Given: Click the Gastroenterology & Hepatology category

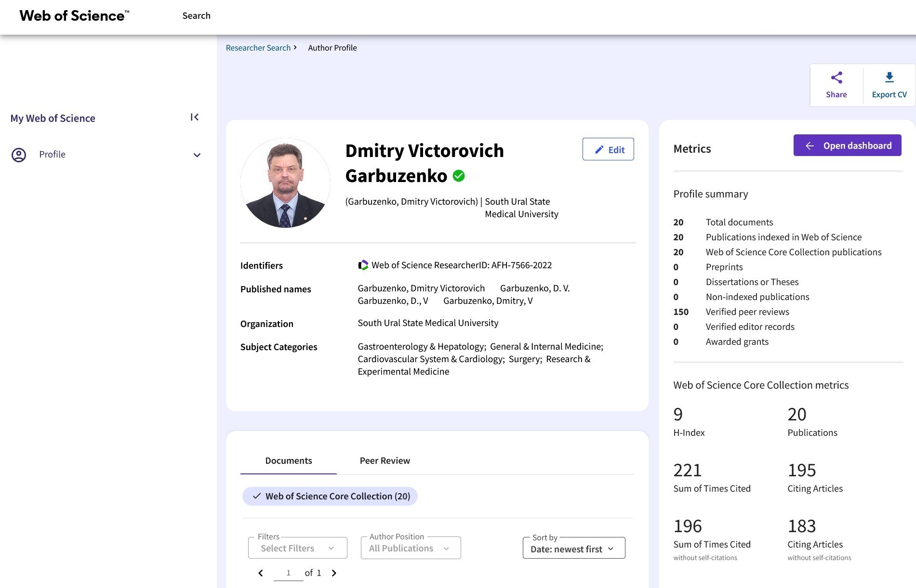Looking at the screenshot, I should [422, 347].
